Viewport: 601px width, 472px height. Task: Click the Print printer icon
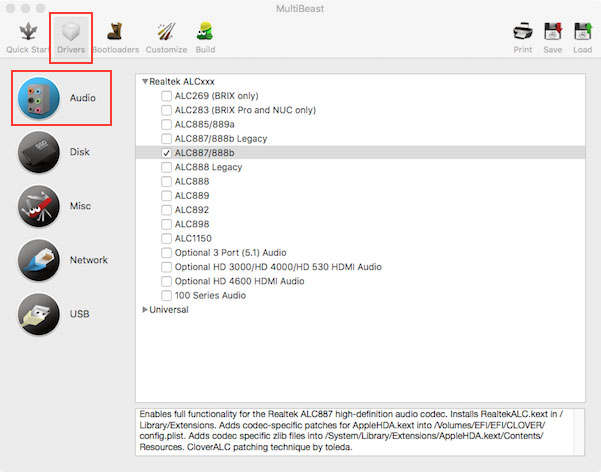(523, 31)
